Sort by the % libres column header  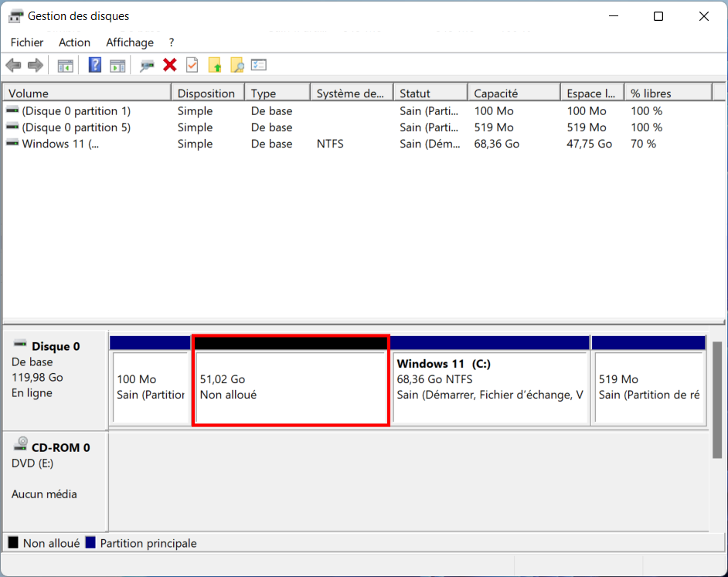pyautogui.click(x=668, y=93)
